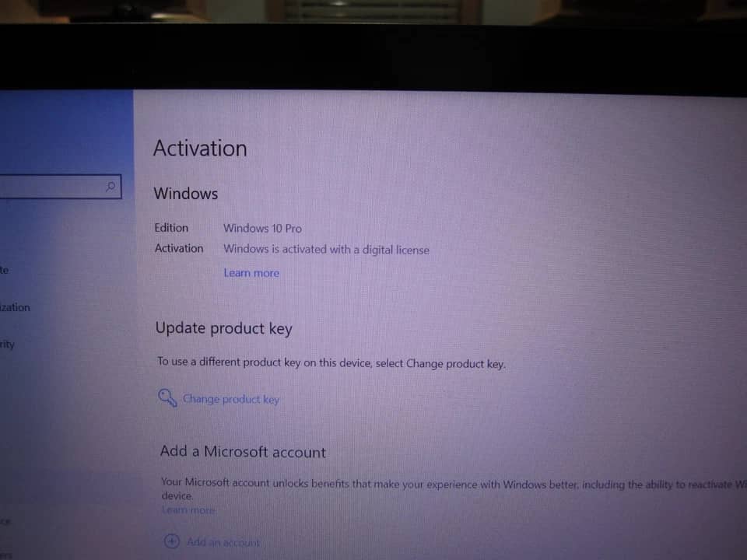Open the Learn more link under Activation
Viewport: 747px width, 560px height.
point(251,273)
